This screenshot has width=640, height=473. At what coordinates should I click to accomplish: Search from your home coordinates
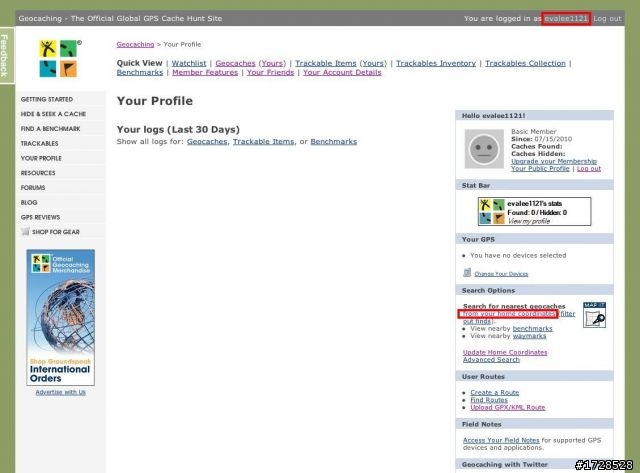[x=509, y=314]
